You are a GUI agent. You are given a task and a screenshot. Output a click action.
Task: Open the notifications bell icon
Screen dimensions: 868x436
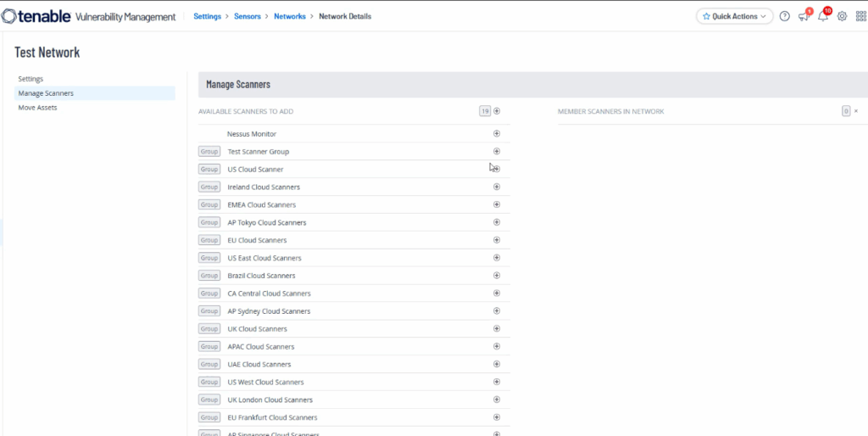822,16
